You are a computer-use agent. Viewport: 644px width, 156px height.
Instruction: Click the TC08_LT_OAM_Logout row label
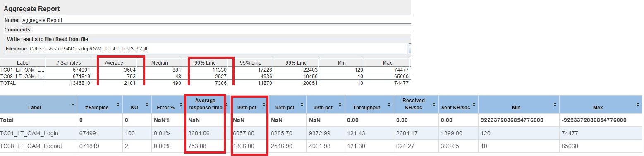[x=31, y=146]
